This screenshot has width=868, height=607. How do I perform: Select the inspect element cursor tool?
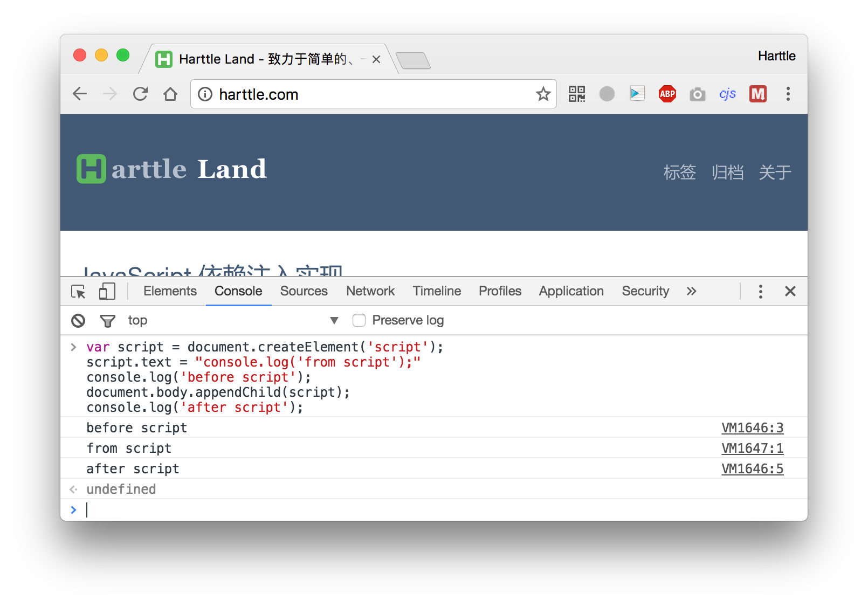pyautogui.click(x=78, y=291)
